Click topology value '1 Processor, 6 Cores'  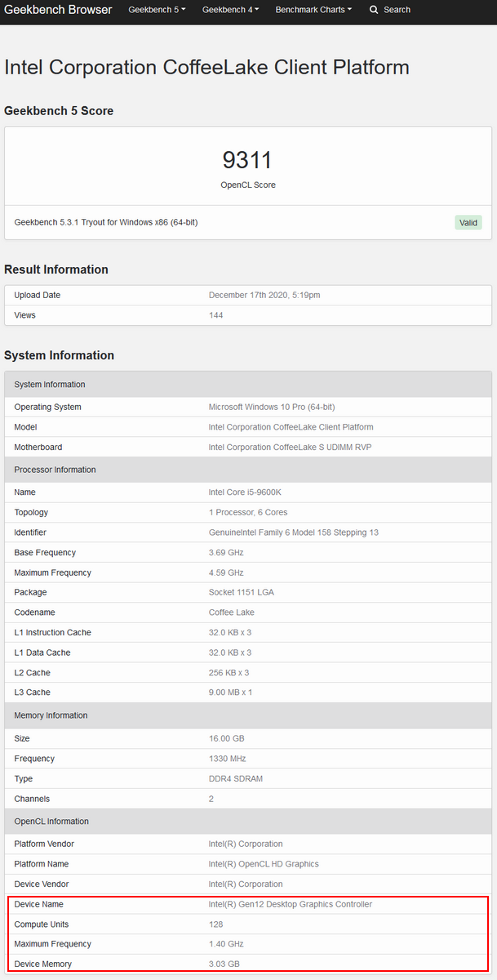[248, 513]
